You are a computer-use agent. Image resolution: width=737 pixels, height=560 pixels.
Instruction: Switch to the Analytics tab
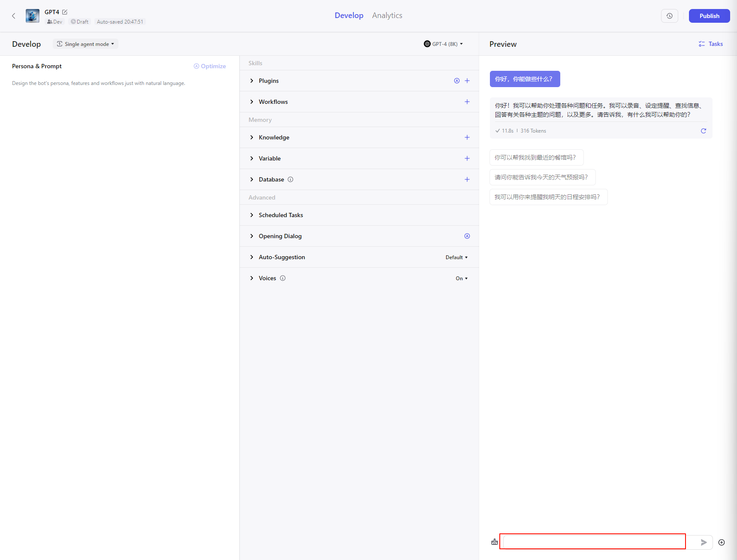coord(387,15)
